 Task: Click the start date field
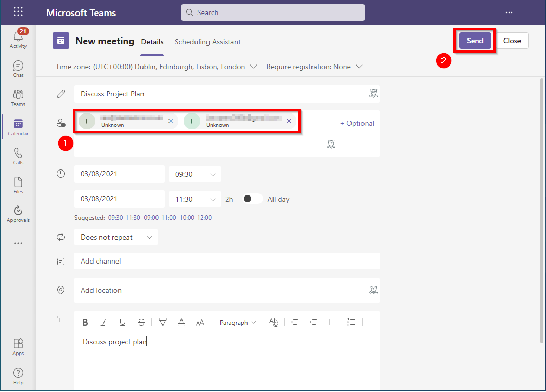click(x=120, y=174)
